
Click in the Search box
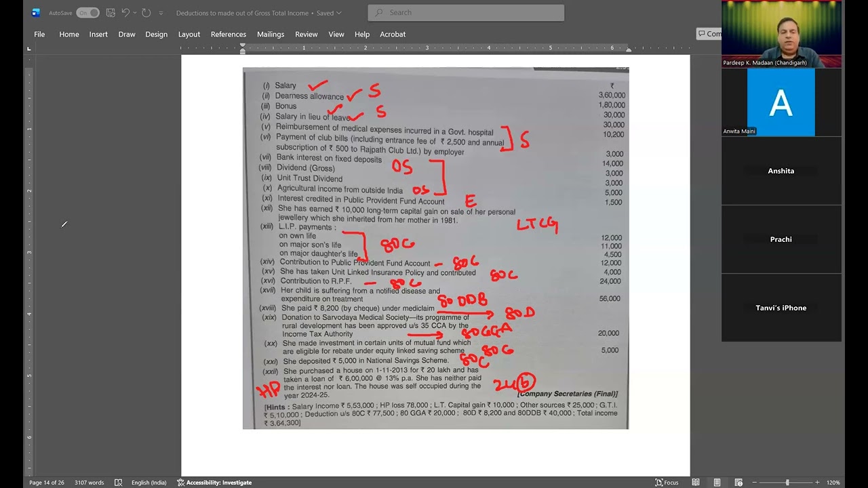coord(466,12)
